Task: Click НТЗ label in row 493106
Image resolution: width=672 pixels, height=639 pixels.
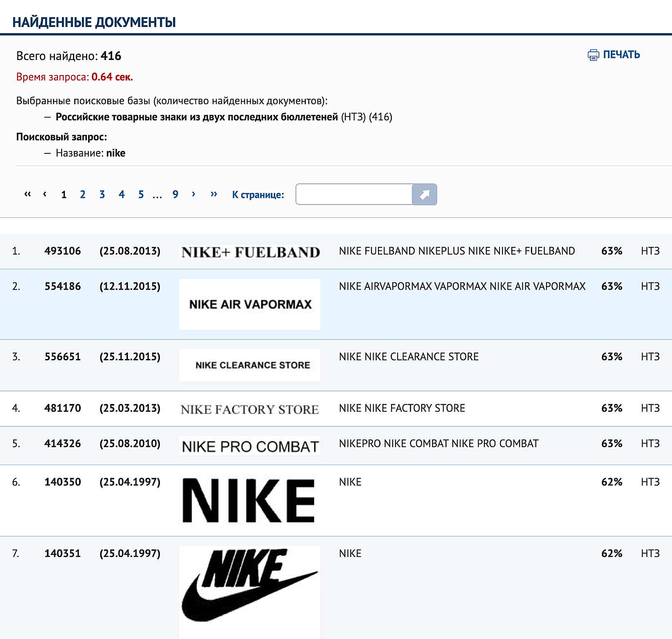Action: [x=650, y=251]
